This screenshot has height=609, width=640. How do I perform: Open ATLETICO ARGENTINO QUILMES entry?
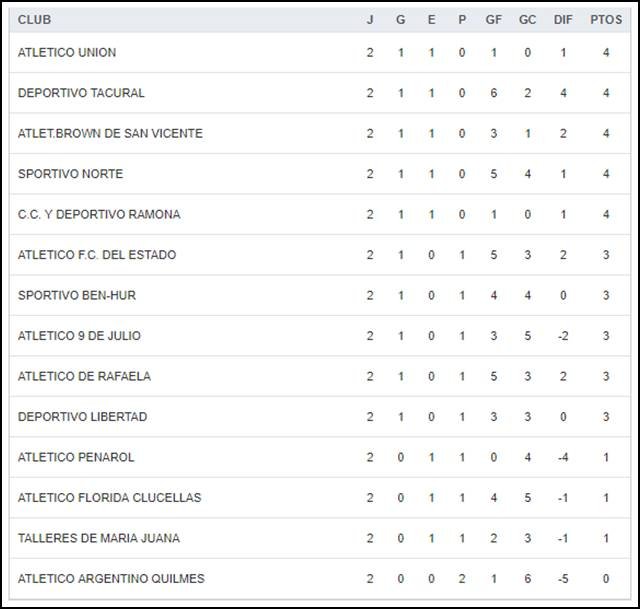[x=111, y=579]
